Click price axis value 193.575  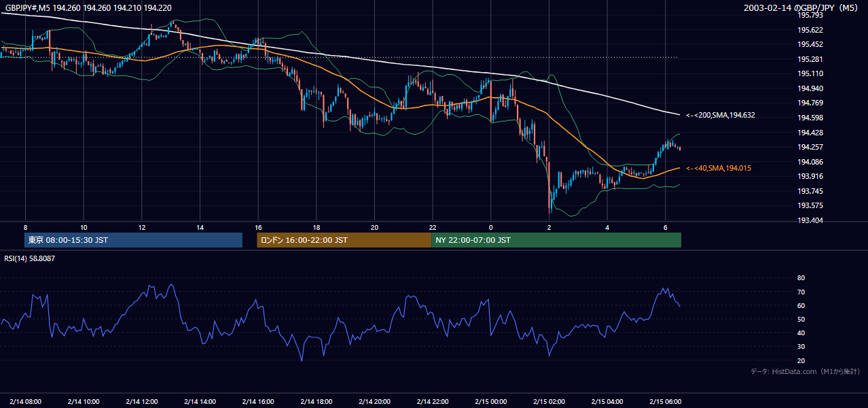pyautogui.click(x=810, y=205)
